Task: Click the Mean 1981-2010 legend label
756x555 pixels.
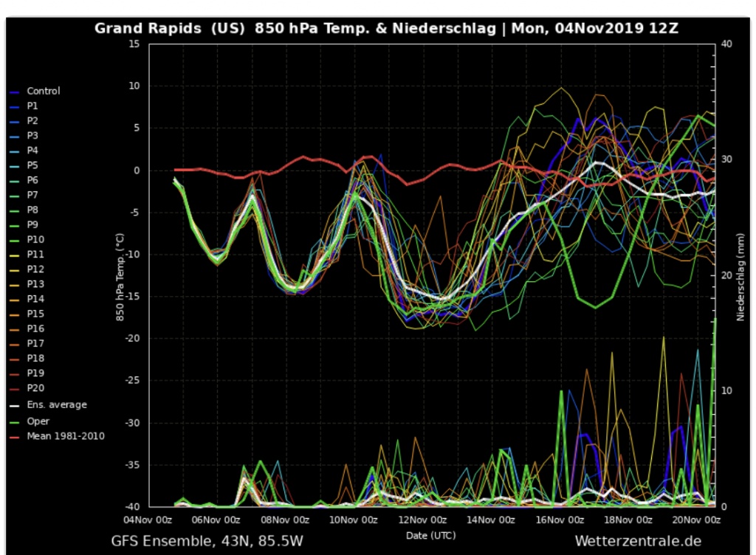Action: point(65,436)
